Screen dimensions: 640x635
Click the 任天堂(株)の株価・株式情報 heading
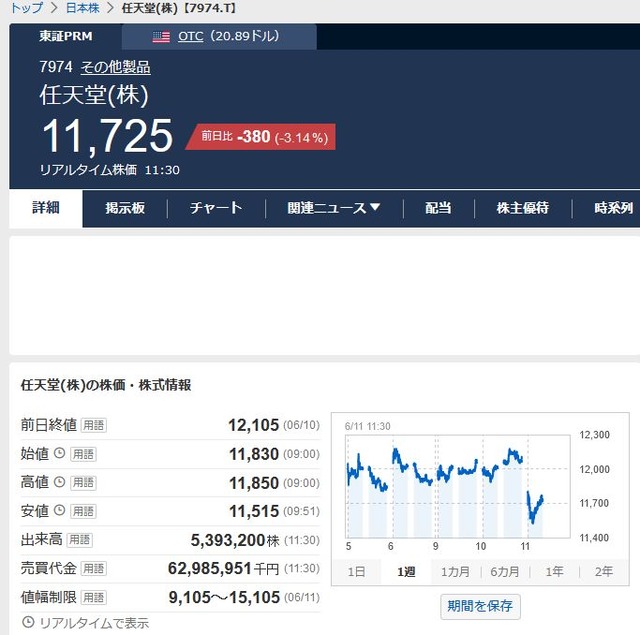coord(106,385)
